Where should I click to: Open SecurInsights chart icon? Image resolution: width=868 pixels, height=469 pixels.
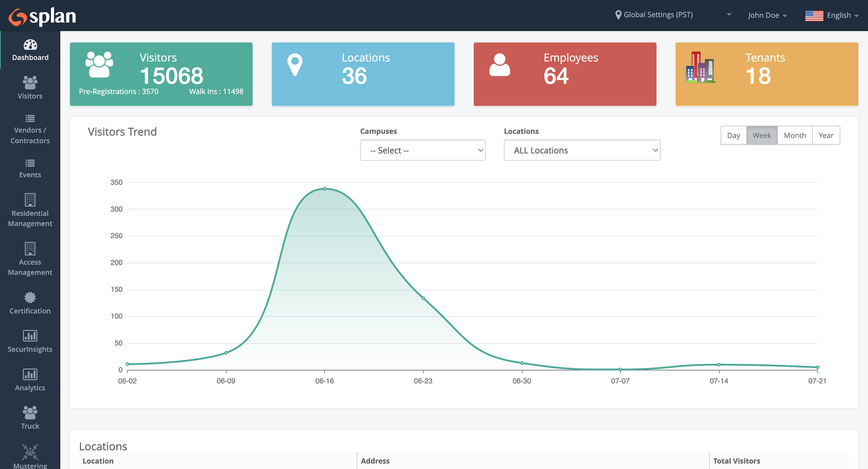[30, 336]
